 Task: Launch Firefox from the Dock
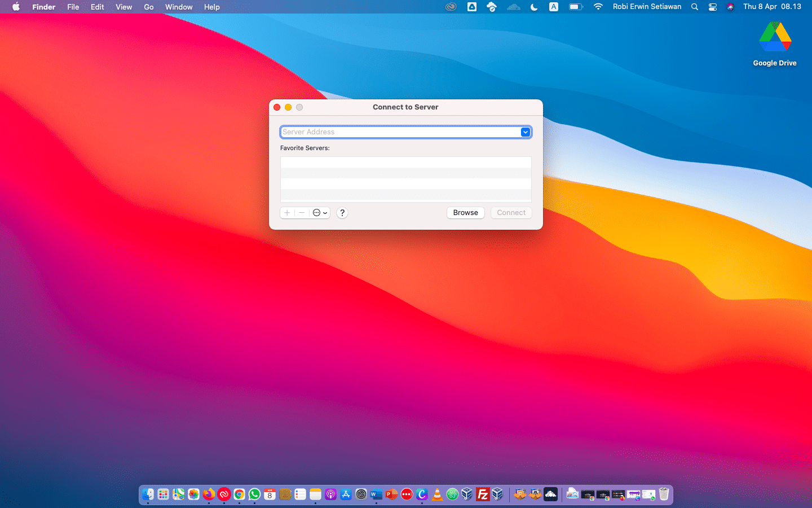click(x=209, y=494)
